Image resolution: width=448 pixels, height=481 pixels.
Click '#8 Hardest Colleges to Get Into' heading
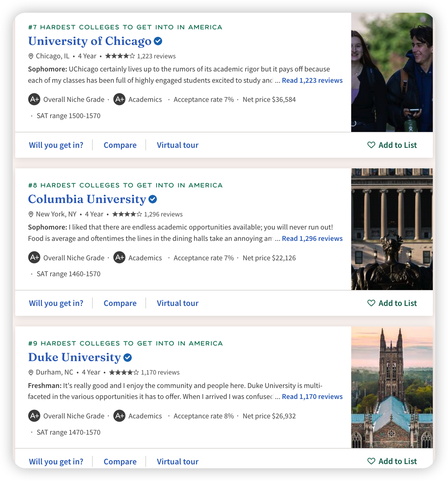(125, 185)
